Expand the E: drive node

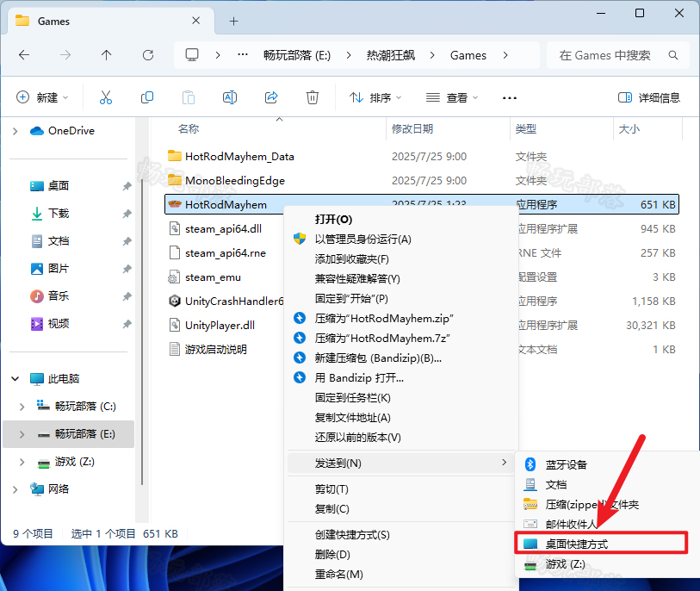coord(22,434)
